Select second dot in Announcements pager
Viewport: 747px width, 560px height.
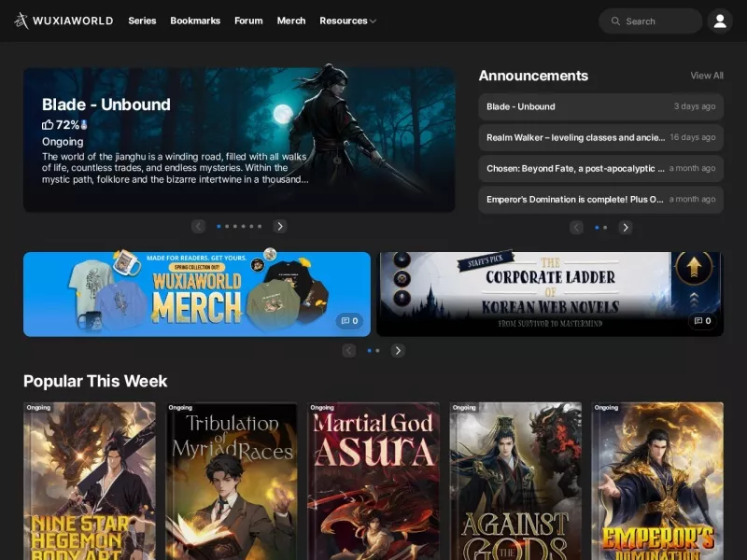[605, 228]
